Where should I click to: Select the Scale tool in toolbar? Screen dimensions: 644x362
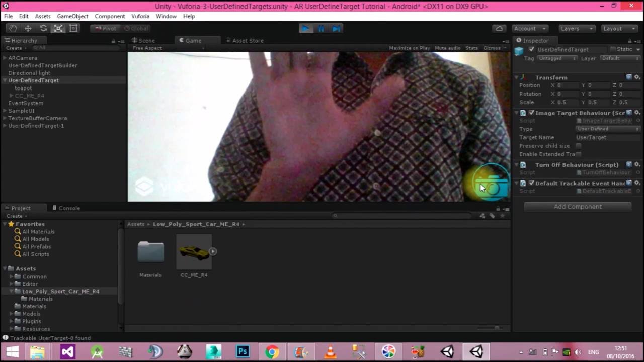(x=58, y=29)
